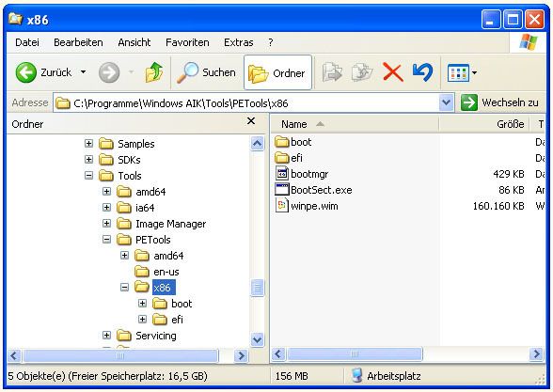553x392 pixels.
Task: Click 160.160 KB size value
Action: [x=498, y=206]
